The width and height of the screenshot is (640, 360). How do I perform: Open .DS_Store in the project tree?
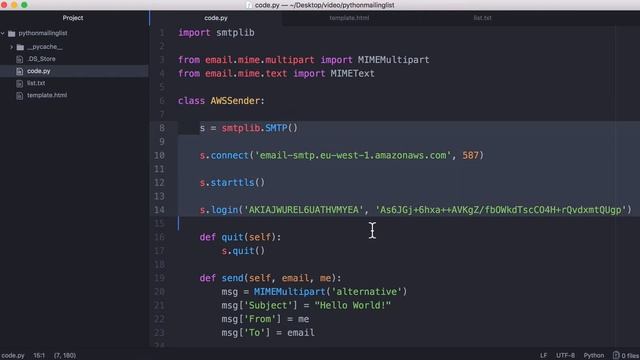(41, 59)
